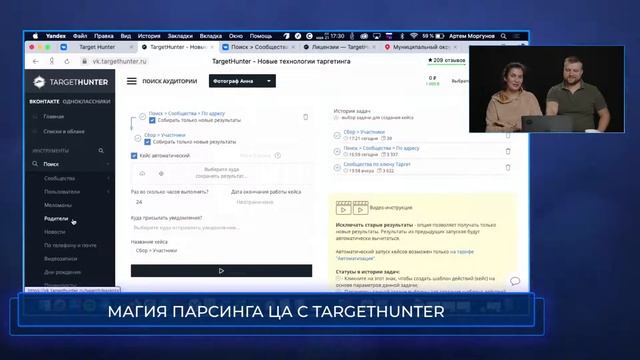Delete the Поиск > Сообщества > По адресу case step
Viewport: 640px width, 360px height.
306,117
